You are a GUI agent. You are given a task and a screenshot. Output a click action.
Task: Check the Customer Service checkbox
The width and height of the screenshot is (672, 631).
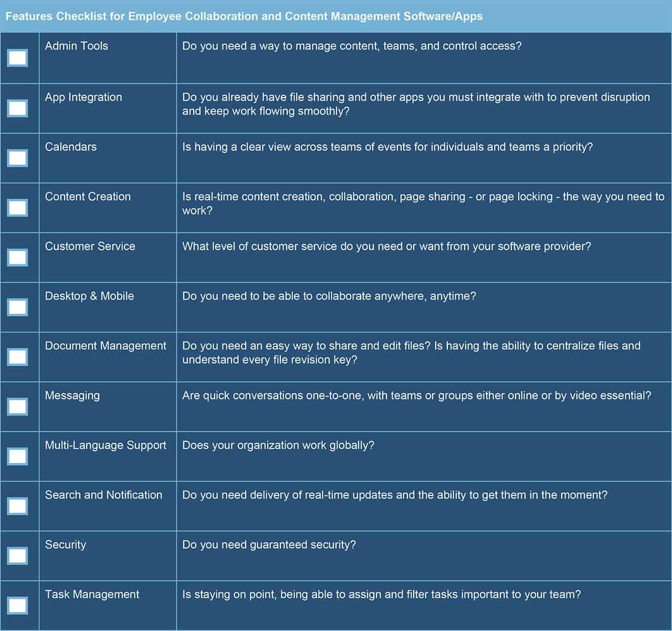17,257
